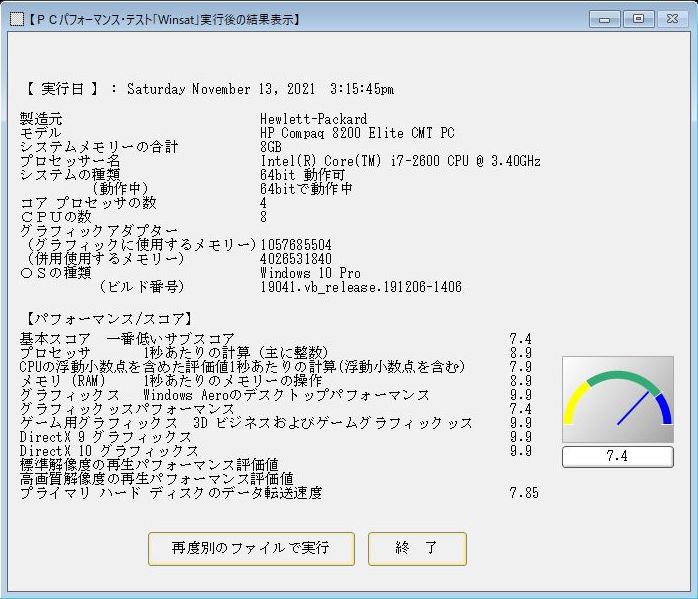Image resolution: width=698 pixels, height=599 pixels.
Task: Click the speedometer gauge graphic
Action: point(618,399)
